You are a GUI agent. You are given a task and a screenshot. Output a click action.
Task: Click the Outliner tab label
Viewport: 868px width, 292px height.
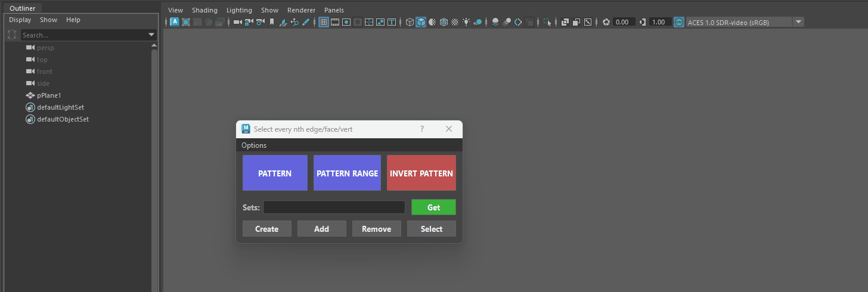(22, 8)
